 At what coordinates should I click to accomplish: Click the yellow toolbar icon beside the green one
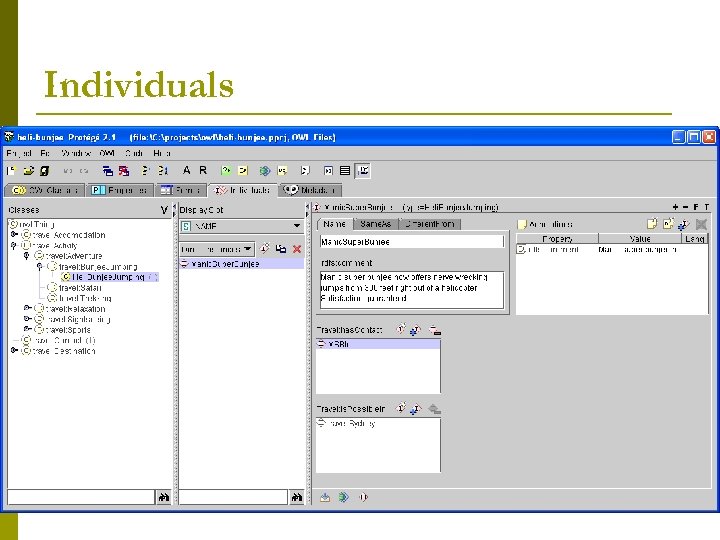click(x=243, y=171)
